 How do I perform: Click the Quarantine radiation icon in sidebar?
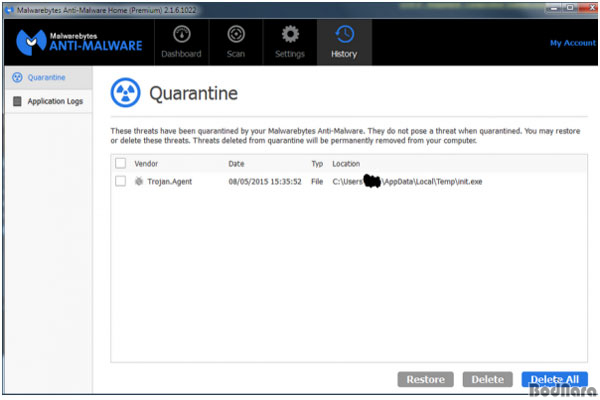15,77
